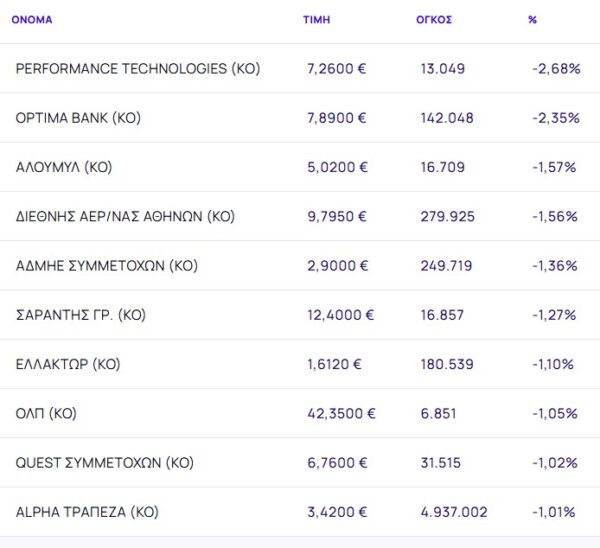Image resolution: width=600 pixels, height=548 pixels.
Task: Open PERFORMANCE TECHNOLOGIES (ΚΟ) stock link
Action: click(138, 69)
